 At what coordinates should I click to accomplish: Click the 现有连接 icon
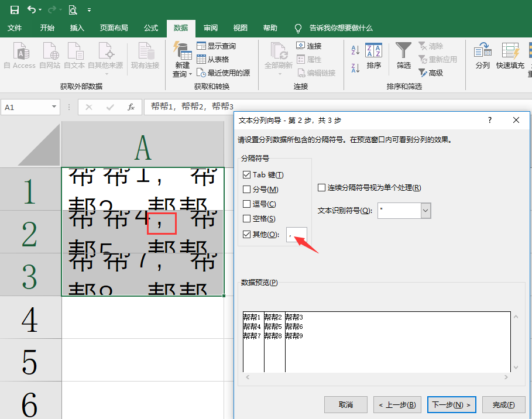[145, 56]
